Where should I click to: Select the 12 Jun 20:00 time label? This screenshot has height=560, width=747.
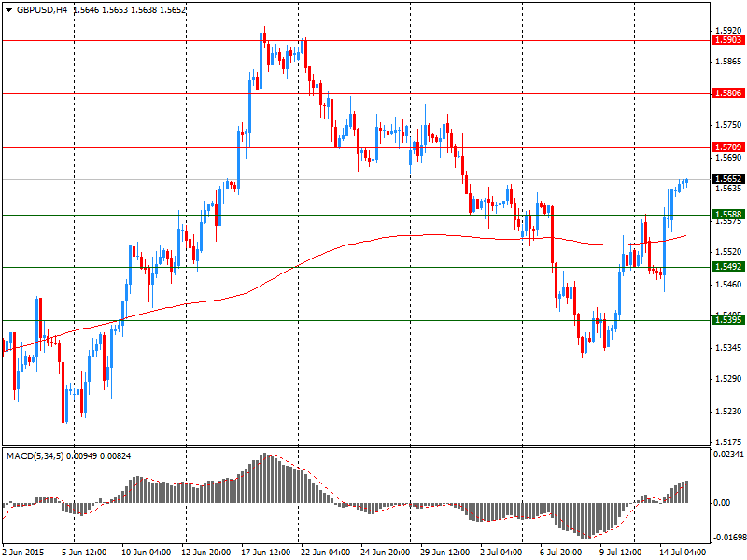[206, 553]
